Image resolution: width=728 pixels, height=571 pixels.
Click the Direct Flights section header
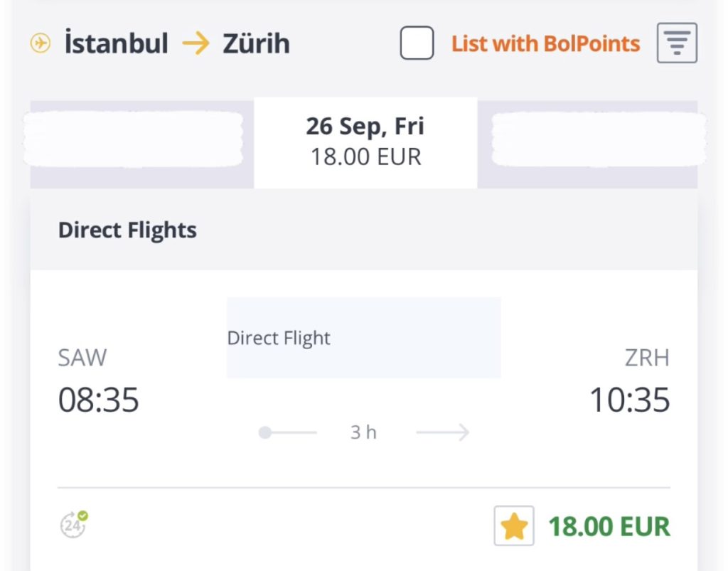pyautogui.click(x=128, y=230)
